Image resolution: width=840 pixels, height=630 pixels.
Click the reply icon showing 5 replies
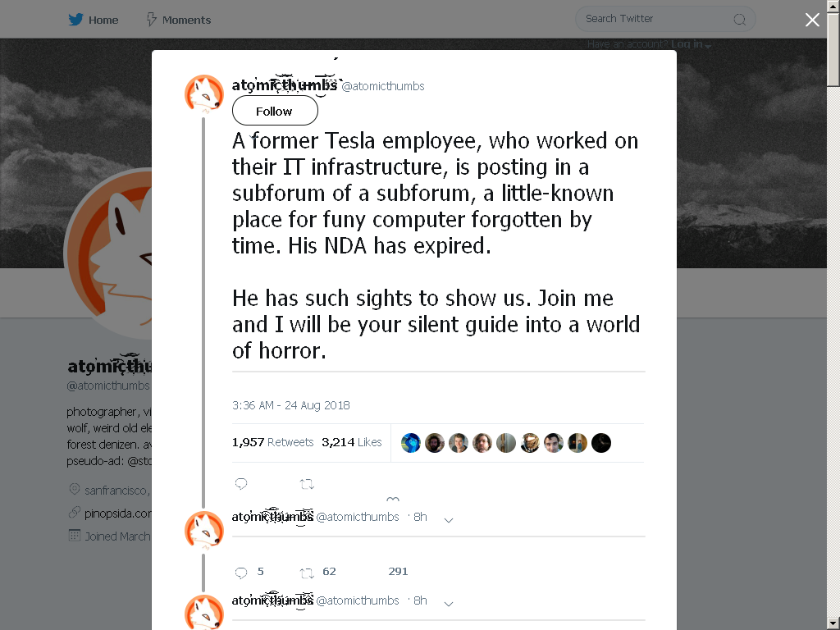point(241,572)
